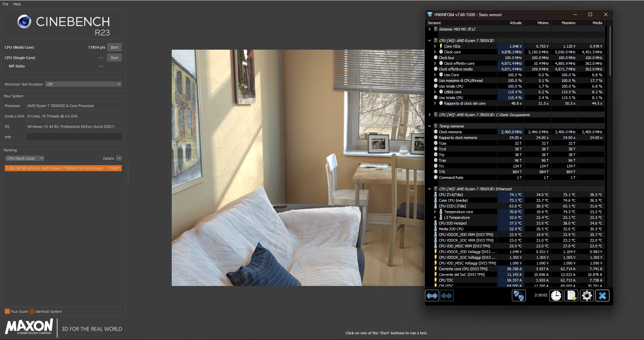
Task: Collapse the Ryzen 7800X3D Enhanced group
Action: (x=429, y=189)
